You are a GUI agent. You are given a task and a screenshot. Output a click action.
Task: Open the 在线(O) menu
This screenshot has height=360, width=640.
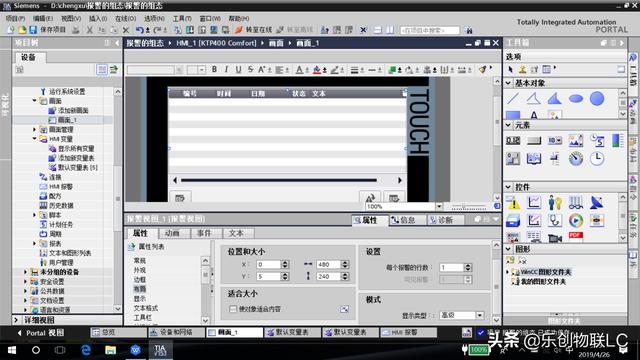[x=125, y=18]
